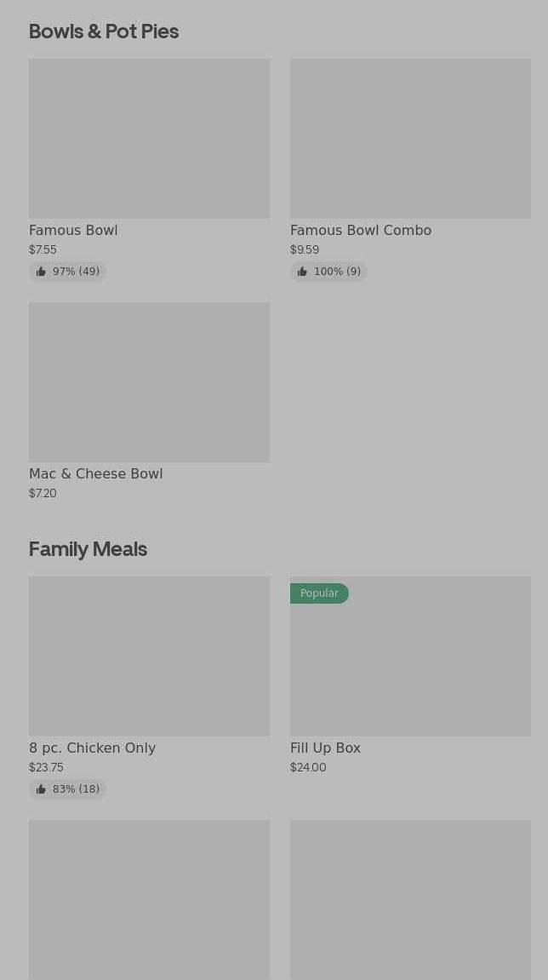Click the $24.00 Fill Up Box price
Screen dimensions: 548x980
coord(308,767)
